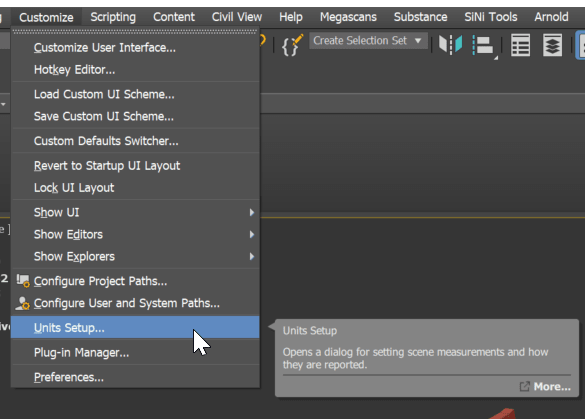Open the Plug-in Manager
585x419 pixels.
tap(135, 353)
